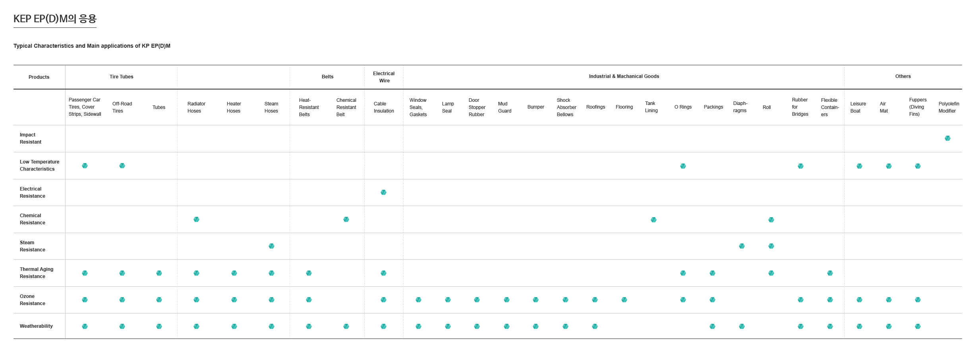Screen dimensions: 980x358
Task: Select the Steam Resistance dot under Diaphragms
Action: [x=742, y=246]
